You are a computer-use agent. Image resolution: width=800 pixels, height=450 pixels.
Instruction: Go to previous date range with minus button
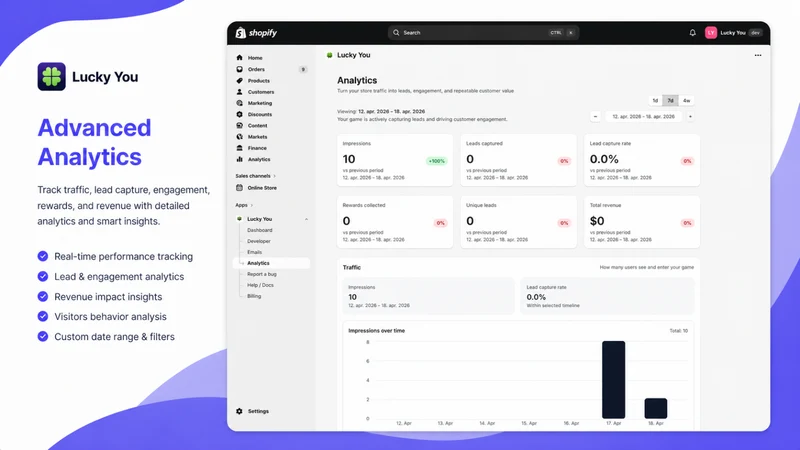click(x=595, y=116)
